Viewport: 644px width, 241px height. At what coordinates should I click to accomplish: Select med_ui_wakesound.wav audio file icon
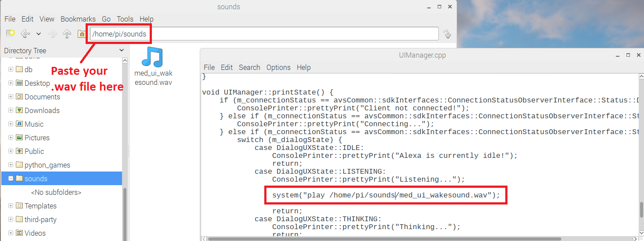(x=153, y=57)
